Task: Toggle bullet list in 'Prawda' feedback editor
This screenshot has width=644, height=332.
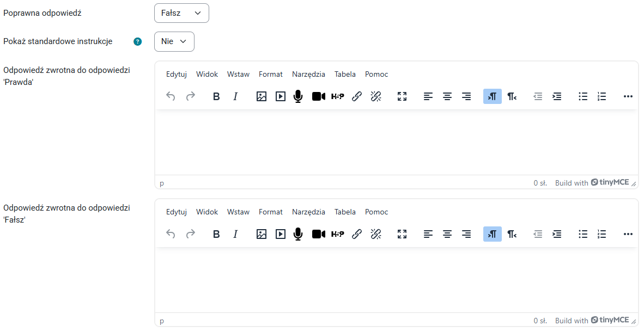Action: (583, 96)
